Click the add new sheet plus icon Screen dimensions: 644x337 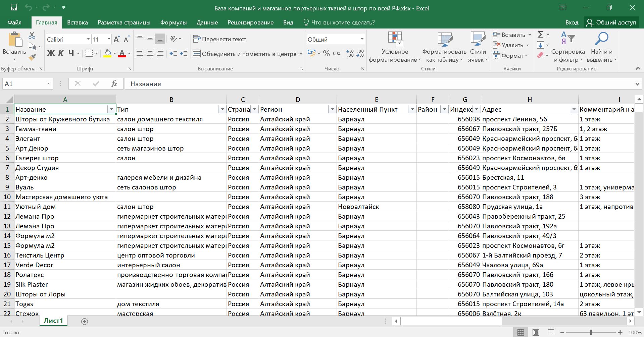click(85, 321)
